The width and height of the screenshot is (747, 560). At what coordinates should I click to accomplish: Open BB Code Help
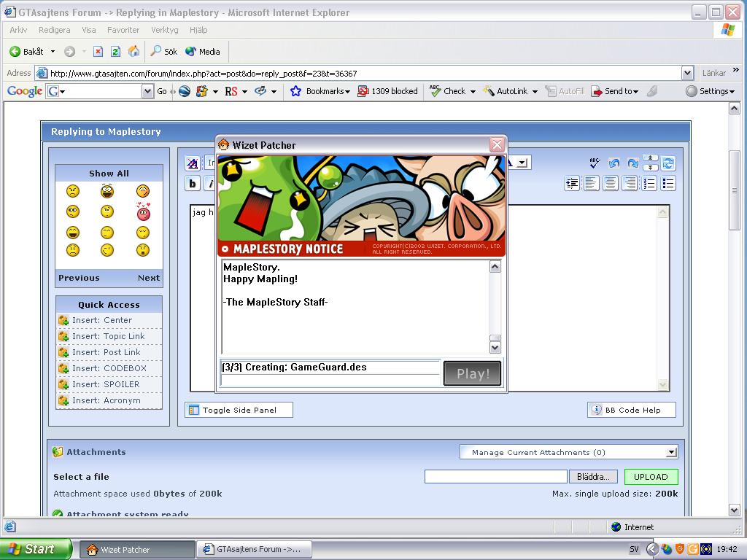pos(632,410)
